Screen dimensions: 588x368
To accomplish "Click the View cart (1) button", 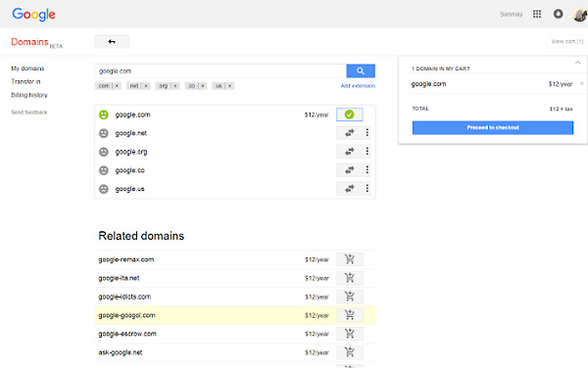I will point(567,41).
